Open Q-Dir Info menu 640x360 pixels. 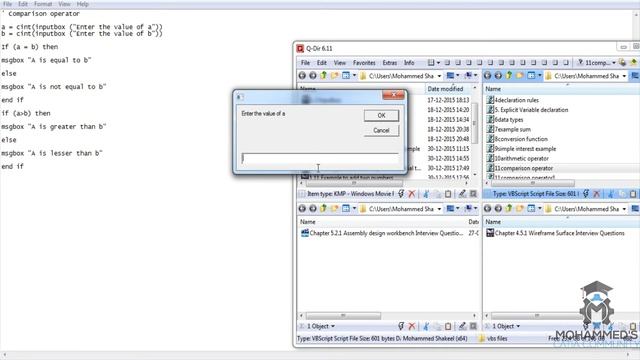409,63
